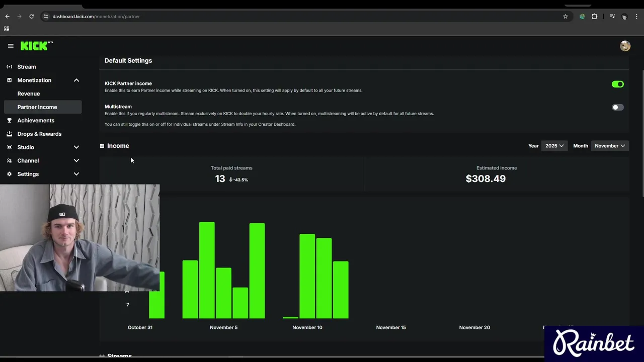
Task: Click the Stream broadcast icon in sidebar
Action: click(9, 67)
